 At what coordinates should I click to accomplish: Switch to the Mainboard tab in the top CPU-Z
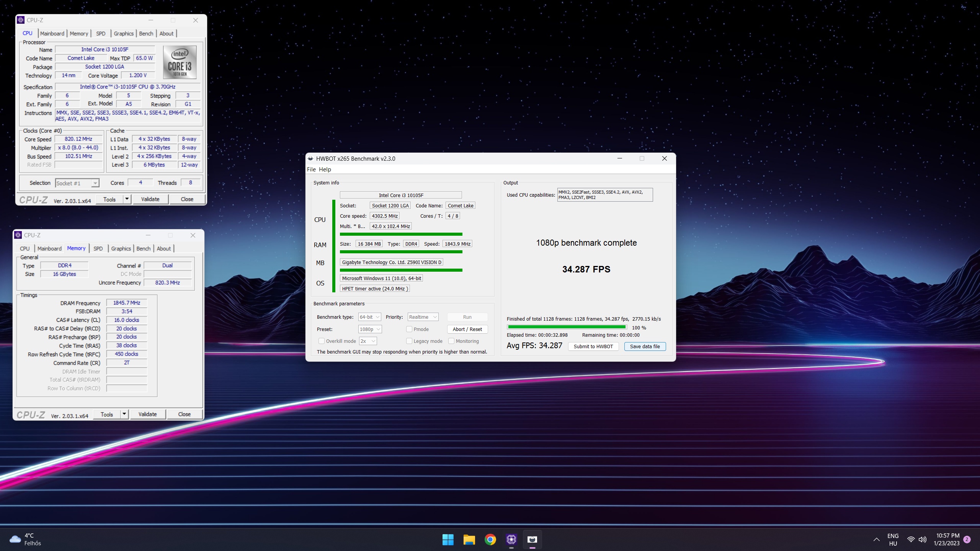[52, 34]
